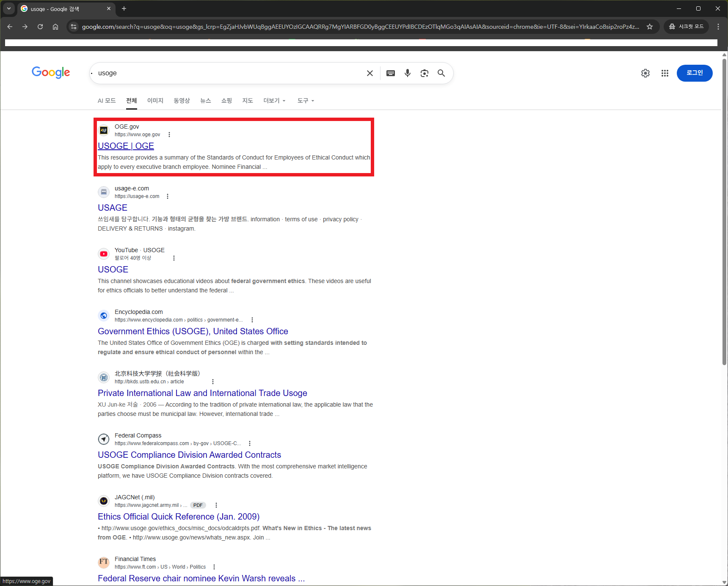This screenshot has width=728, height=586.
Task: Go back to the previous page
Action: [10, 27]
